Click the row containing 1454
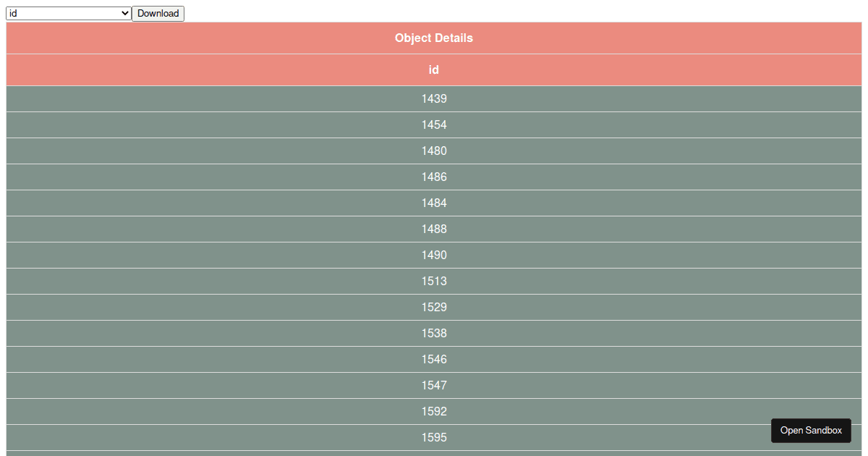 coord(434,124)
